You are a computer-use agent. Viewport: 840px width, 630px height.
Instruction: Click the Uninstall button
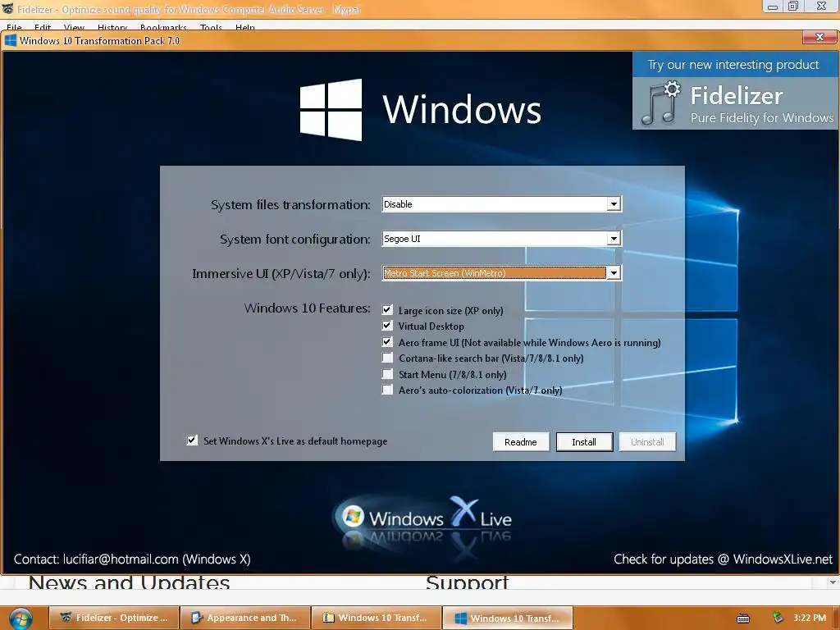[x=647, y=442]
